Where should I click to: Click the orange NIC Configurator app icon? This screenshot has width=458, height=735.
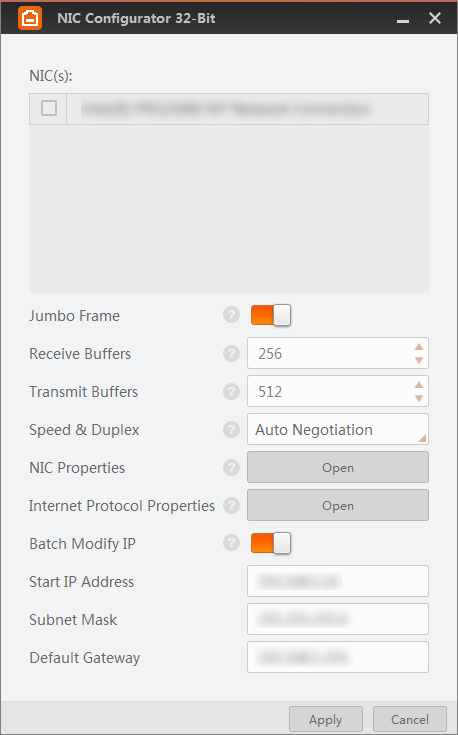30,18
